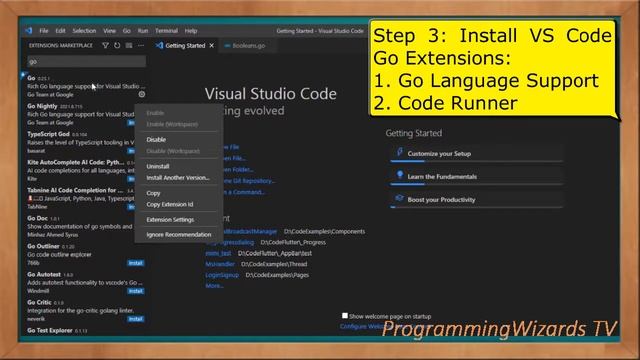Open the File menu
The image size is (640, 360).
coord(44,31)
